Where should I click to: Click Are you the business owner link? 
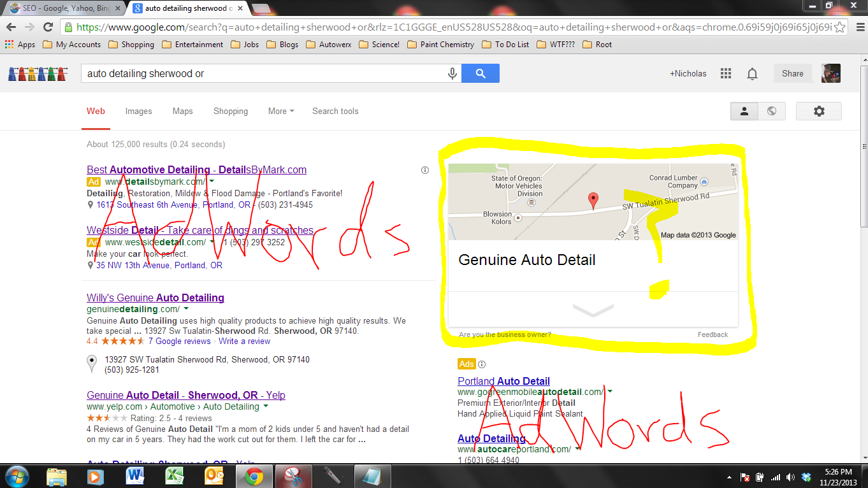click(x=505, y=334)
